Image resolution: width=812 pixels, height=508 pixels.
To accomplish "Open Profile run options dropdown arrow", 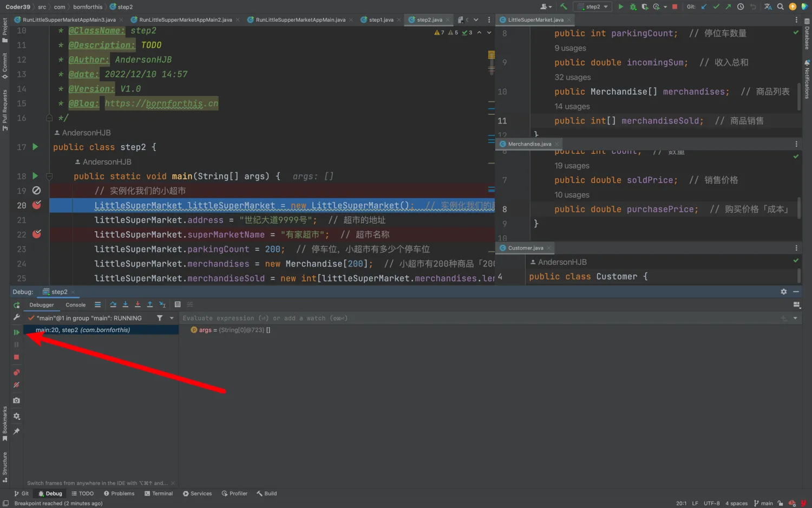I will [x=665, y=7].
